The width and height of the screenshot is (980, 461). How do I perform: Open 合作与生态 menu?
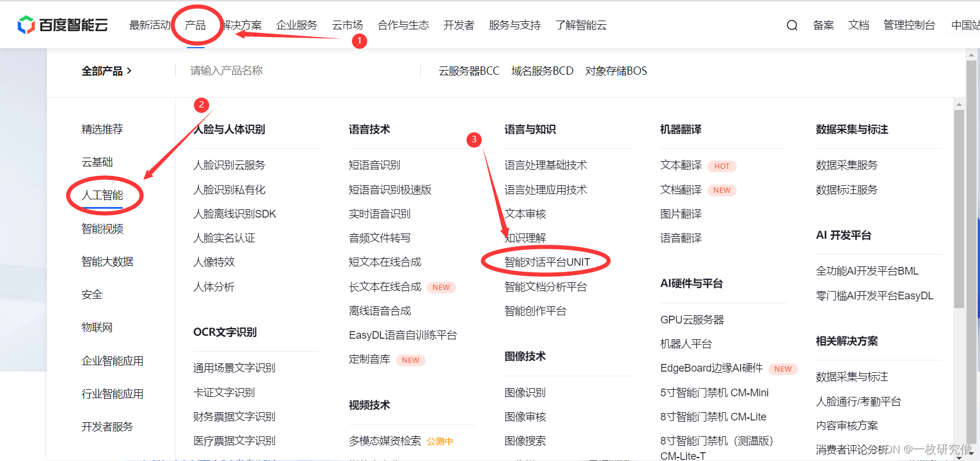point(403,25)
